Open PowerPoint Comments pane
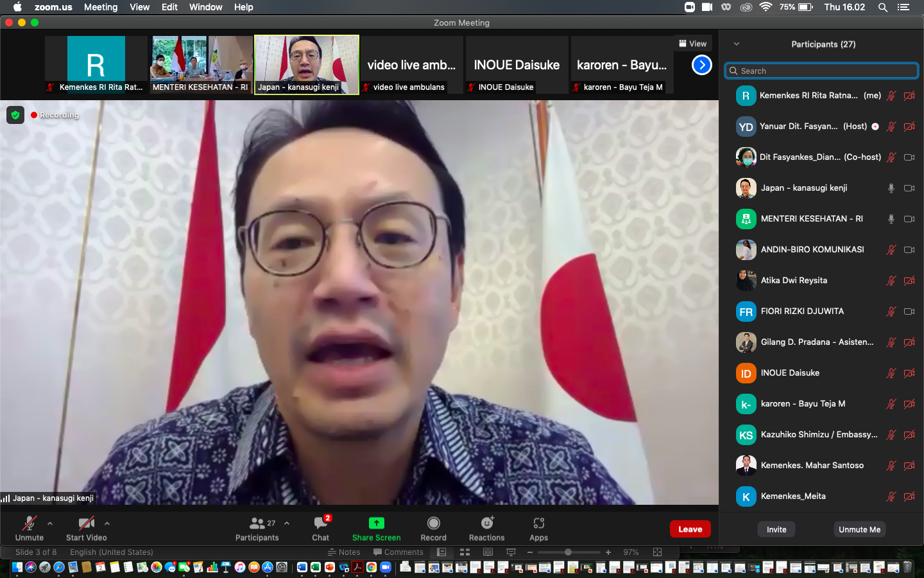Viewport: 924px width, 578px height. [x=398, y=552]
